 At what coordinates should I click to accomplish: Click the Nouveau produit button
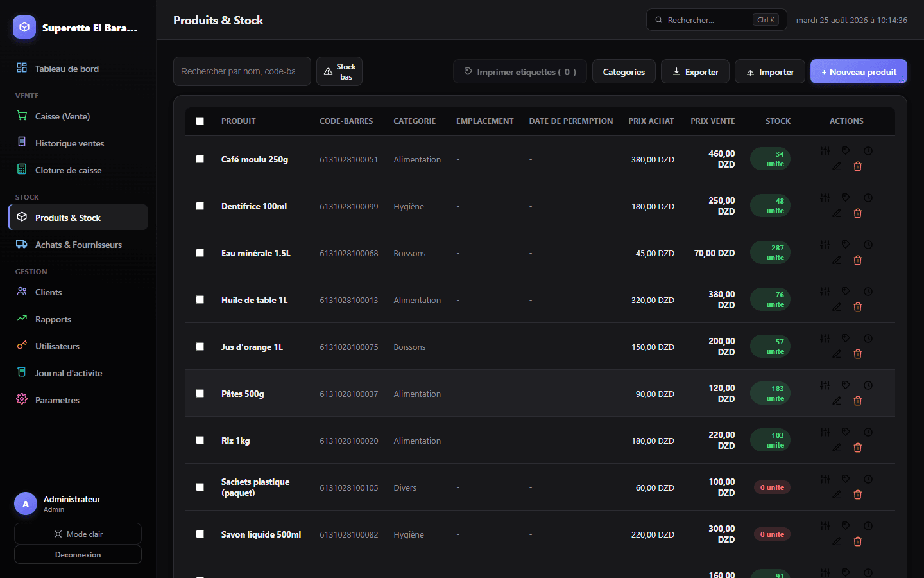point(859,71)
